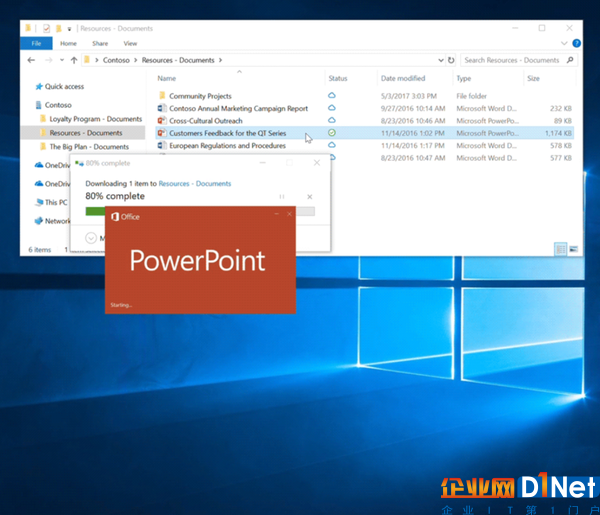Click the 11/14/2016 1:17 PM date cell
The width and height of the screenshot is (600, 515).
[x=412, y=146]
